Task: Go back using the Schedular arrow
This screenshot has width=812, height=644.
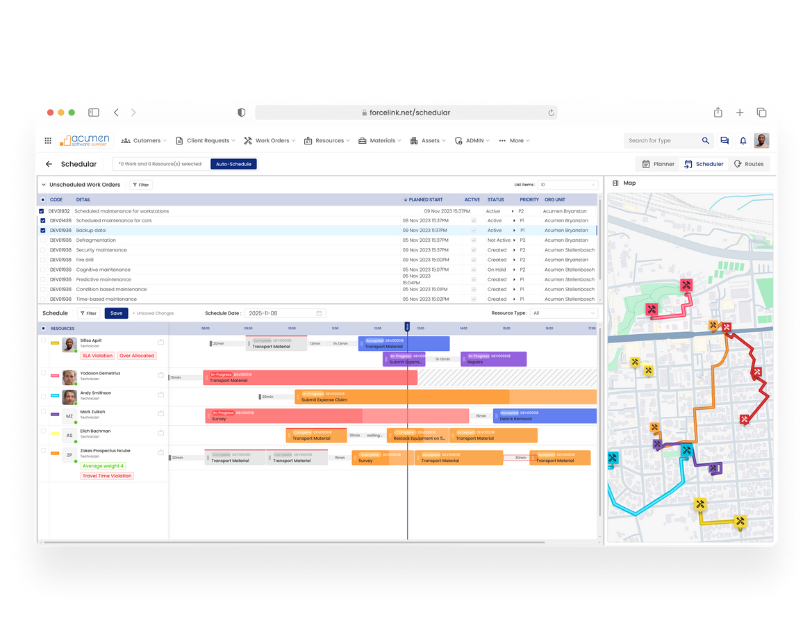Action: pos(49,164)
